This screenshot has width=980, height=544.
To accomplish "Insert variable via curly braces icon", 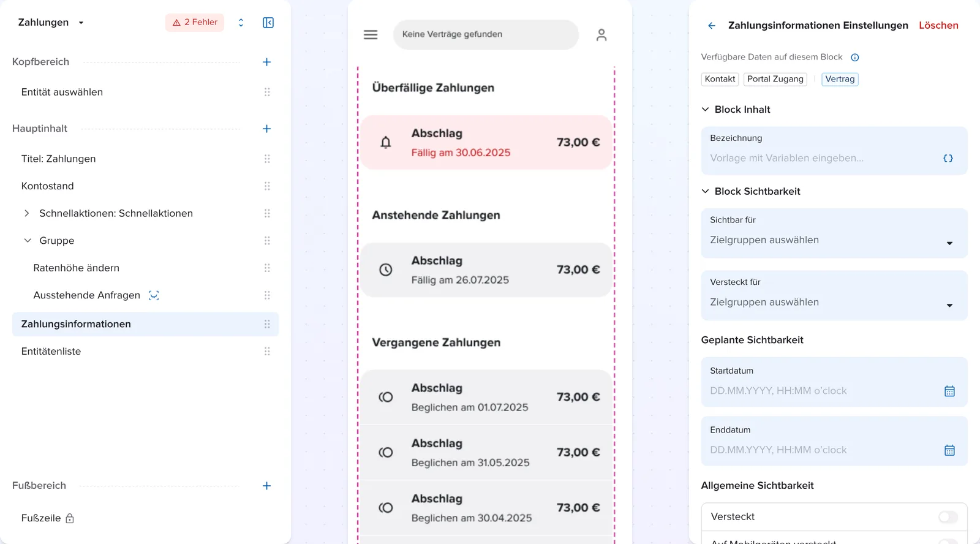I will coord(948,159).
